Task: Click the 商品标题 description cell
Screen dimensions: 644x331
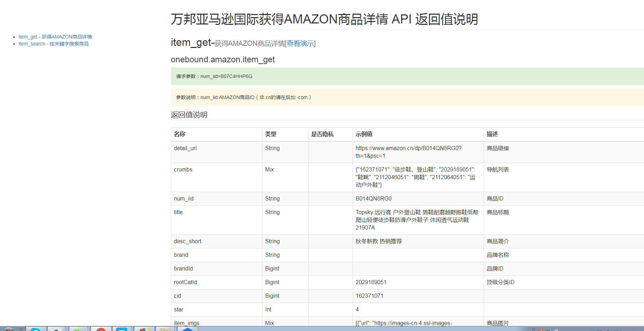Action: tap(564, 220)
